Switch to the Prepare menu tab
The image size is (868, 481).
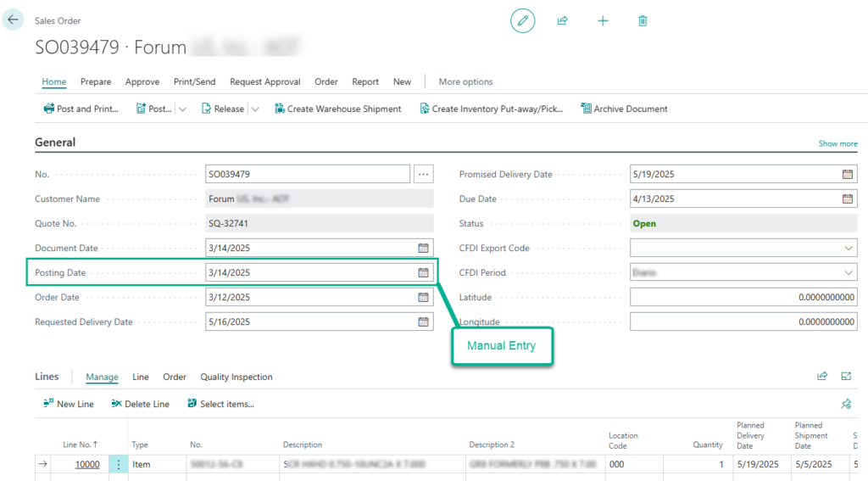pyautogui.click(x=96, y=81)
